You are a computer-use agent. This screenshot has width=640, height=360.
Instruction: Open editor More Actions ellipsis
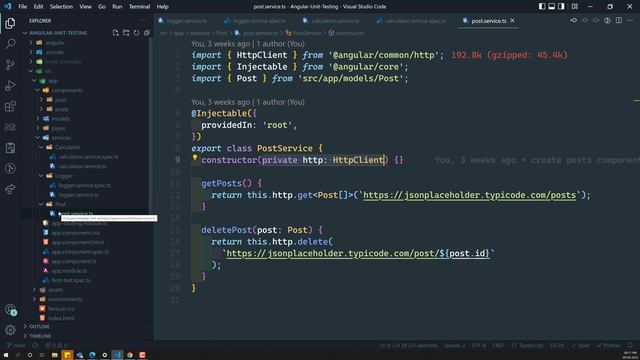click(630, 20)
